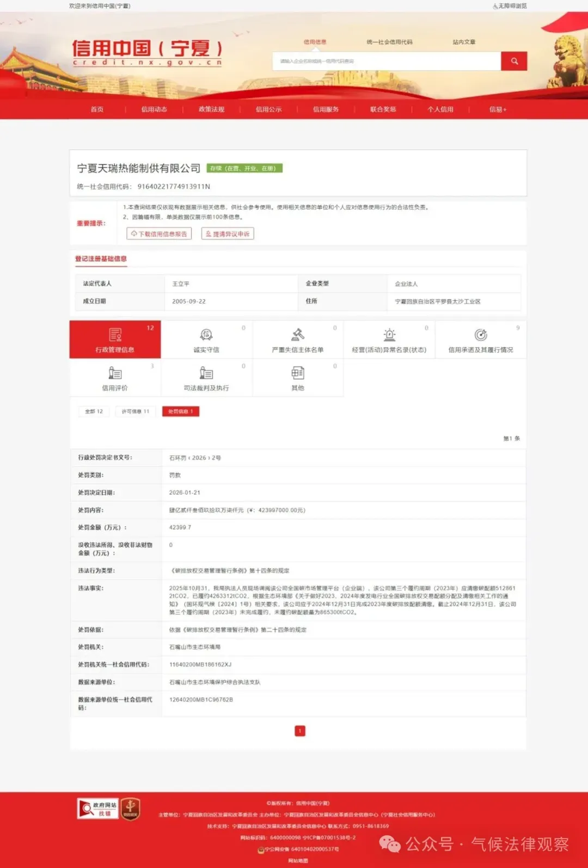588x868 pixels.
Task: Open 经营(活动)异常名录(状态) alarm icon tile
Action: (x=389, y=339)
